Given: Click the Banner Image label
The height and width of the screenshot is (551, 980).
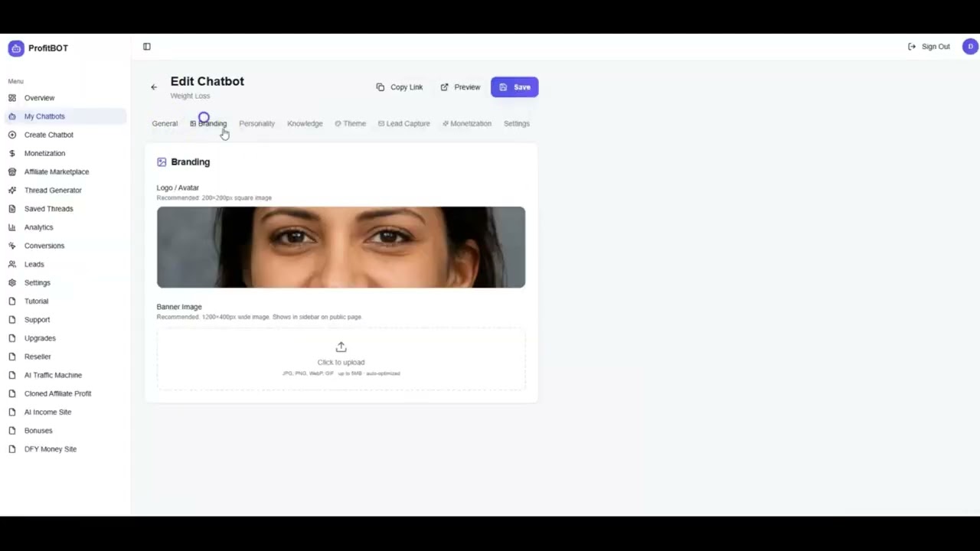Looking at the screenshot, I should point(179,307).
